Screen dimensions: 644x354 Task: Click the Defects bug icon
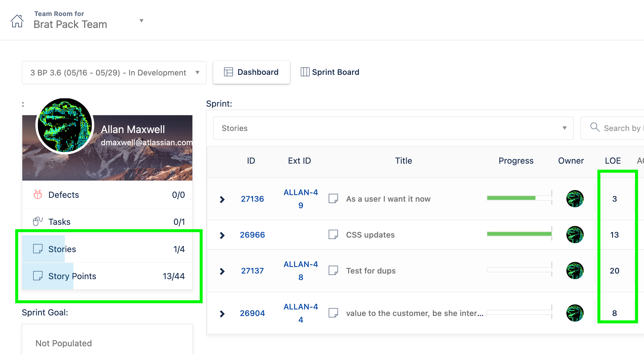37,195
